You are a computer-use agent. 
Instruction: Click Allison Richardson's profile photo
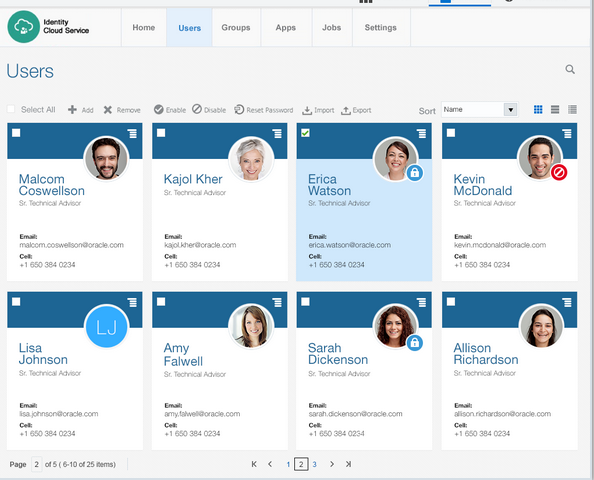click(541, 327)
